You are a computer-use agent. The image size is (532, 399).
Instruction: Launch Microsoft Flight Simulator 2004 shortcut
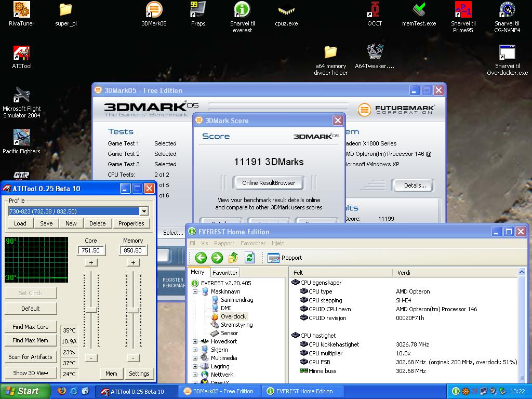[x=21, y=102]
